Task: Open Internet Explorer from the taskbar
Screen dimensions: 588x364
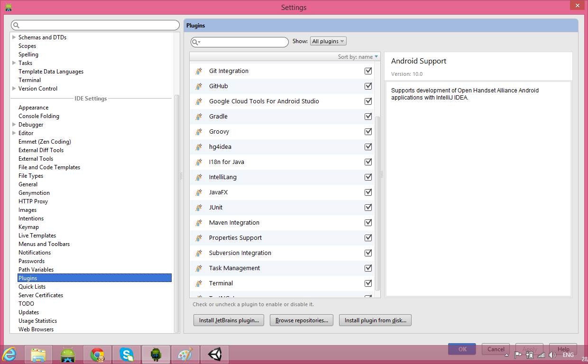Action: click(x=9, y=354)
